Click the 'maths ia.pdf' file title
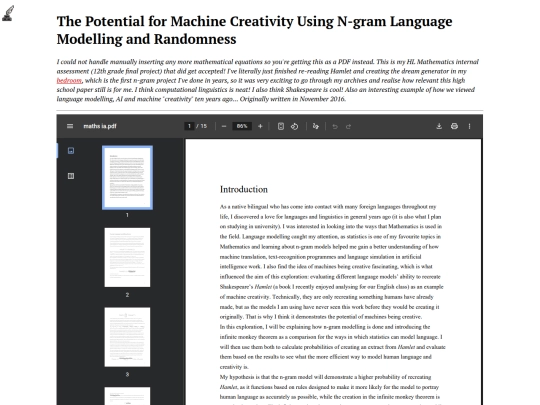Viewport: 540px width, 405px height. (x=100, y=126)
